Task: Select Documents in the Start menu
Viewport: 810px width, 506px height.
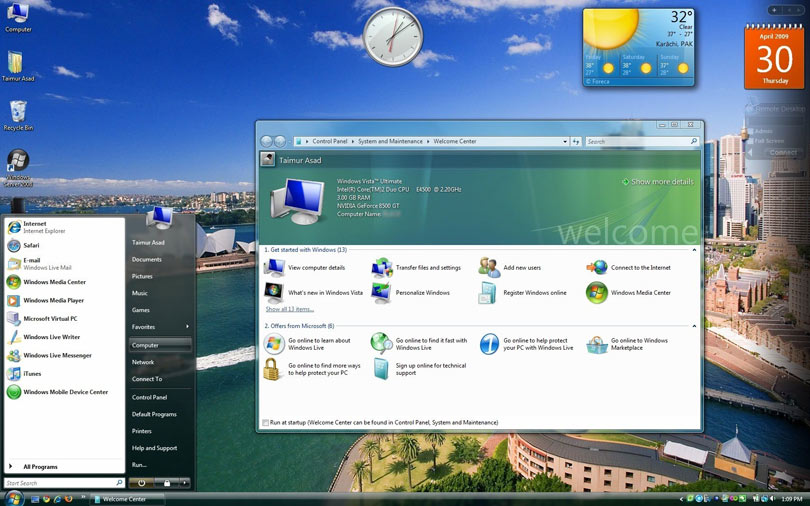Action: [x=146, y=259]
